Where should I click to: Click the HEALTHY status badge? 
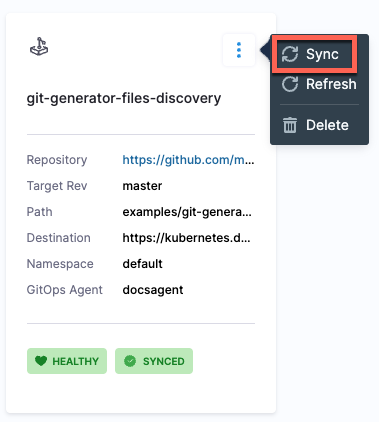click(67, 361)
